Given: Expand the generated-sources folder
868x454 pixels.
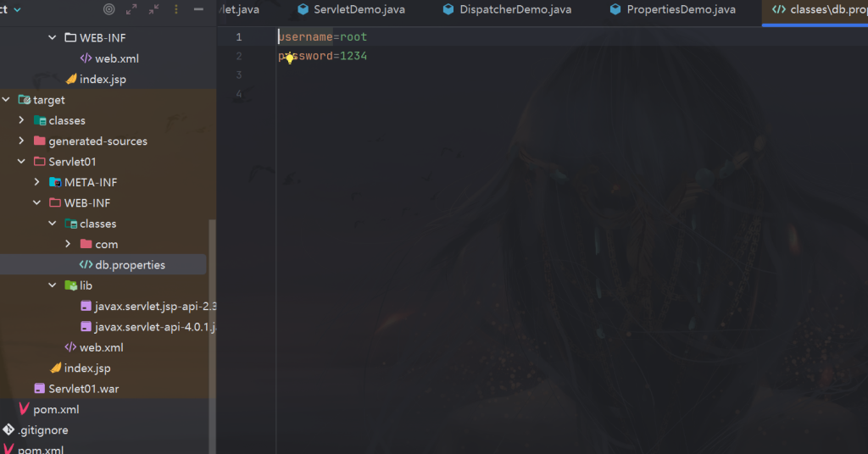Looking at the screenshot, I should 22,141.
